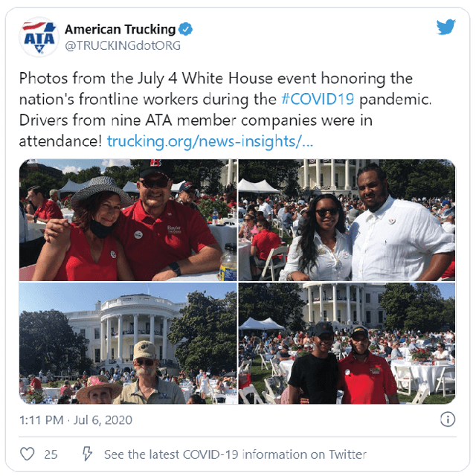The height and width of the screenshot is (476, 476).
Task: Open the @TRUCKINGdotORG handle
Action: pyautogui.click(x=123, y=45)
